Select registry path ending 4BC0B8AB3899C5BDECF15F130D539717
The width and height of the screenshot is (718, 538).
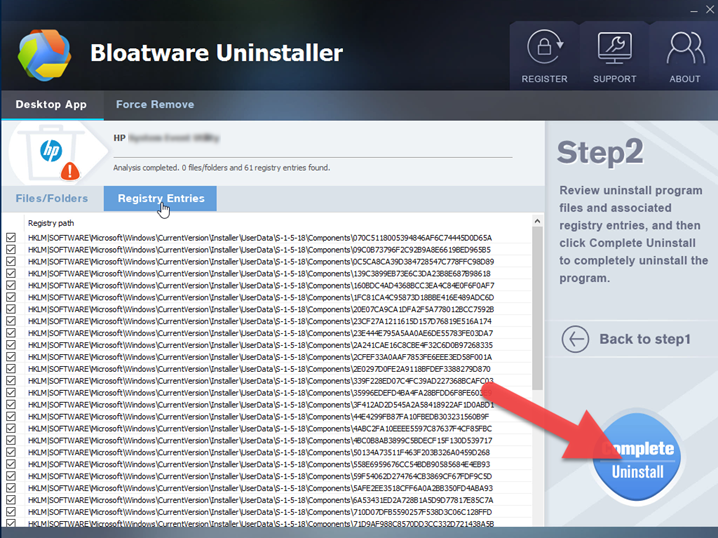(x=260, y=440)
